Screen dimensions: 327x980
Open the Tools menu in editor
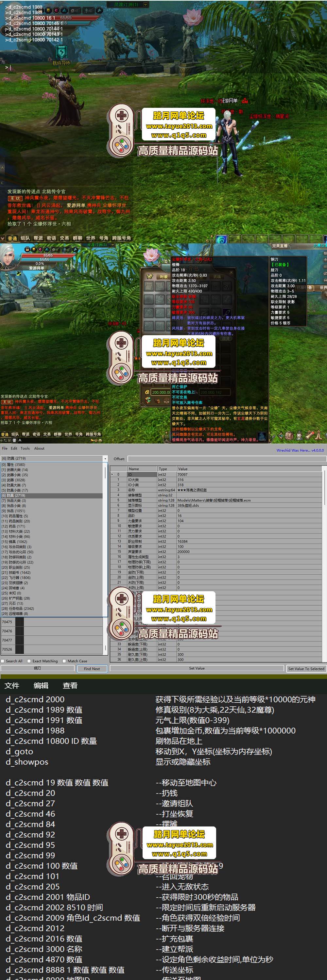(25, 448)
